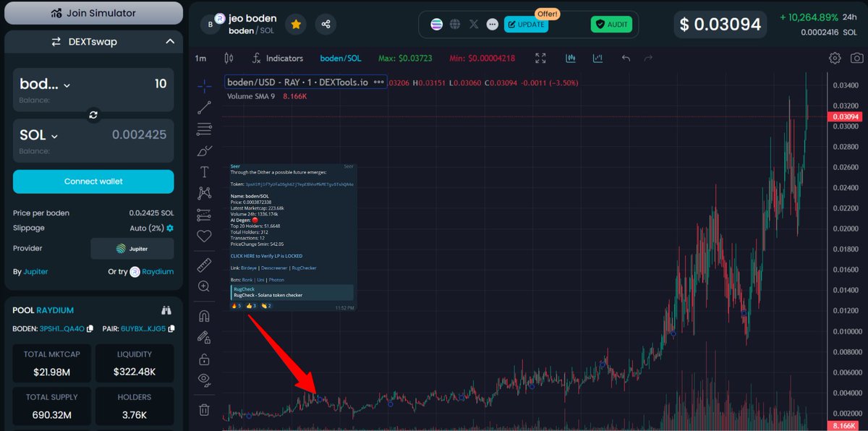Open the boden token selector dropdown
The width and height of the screenshot is (868, 431).
tap(45, 84)
